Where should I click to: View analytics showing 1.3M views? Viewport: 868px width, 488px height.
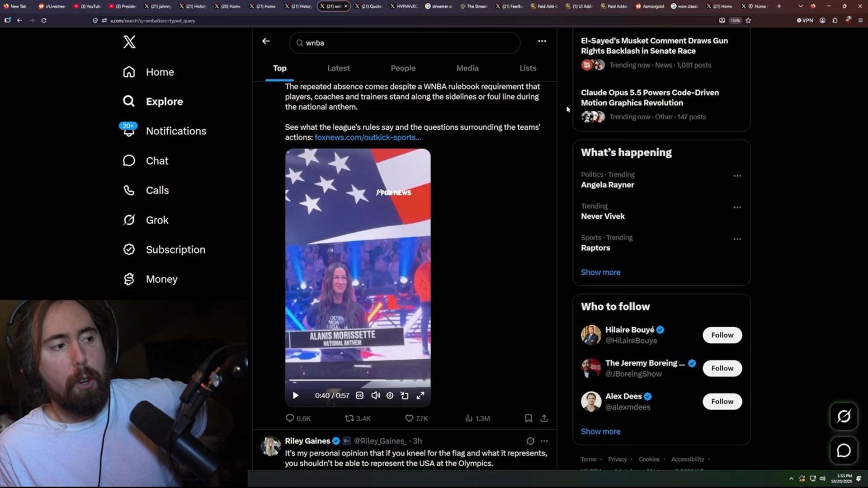[x=477, y=418]
